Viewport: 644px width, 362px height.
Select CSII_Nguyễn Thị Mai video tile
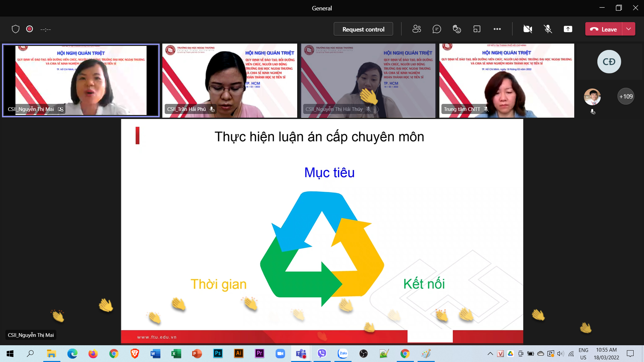coord(81,80)
